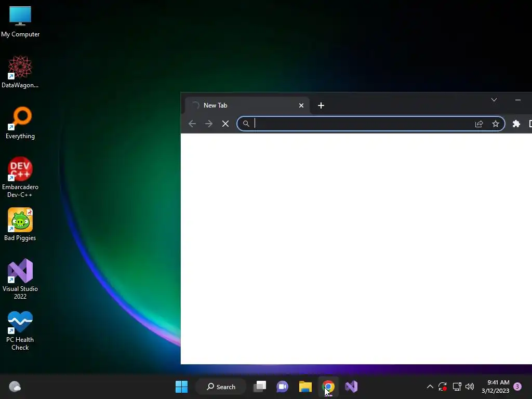Launch Bad Piggies from the desktop

coord(20,224)
